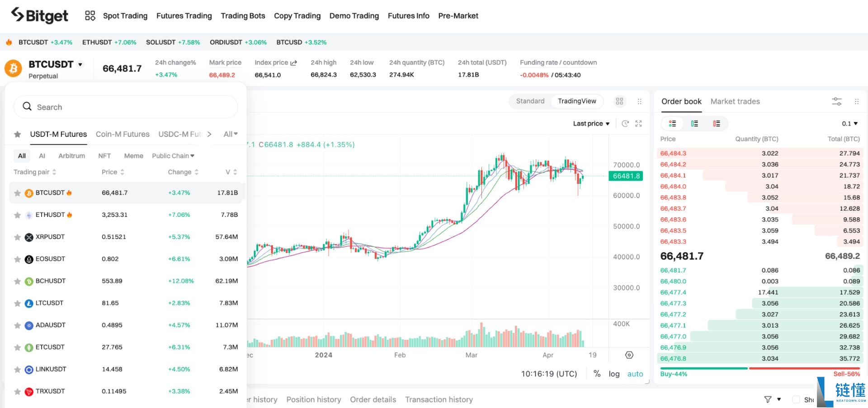
Task: Open the Futures Trading menu
Action: 184,16
